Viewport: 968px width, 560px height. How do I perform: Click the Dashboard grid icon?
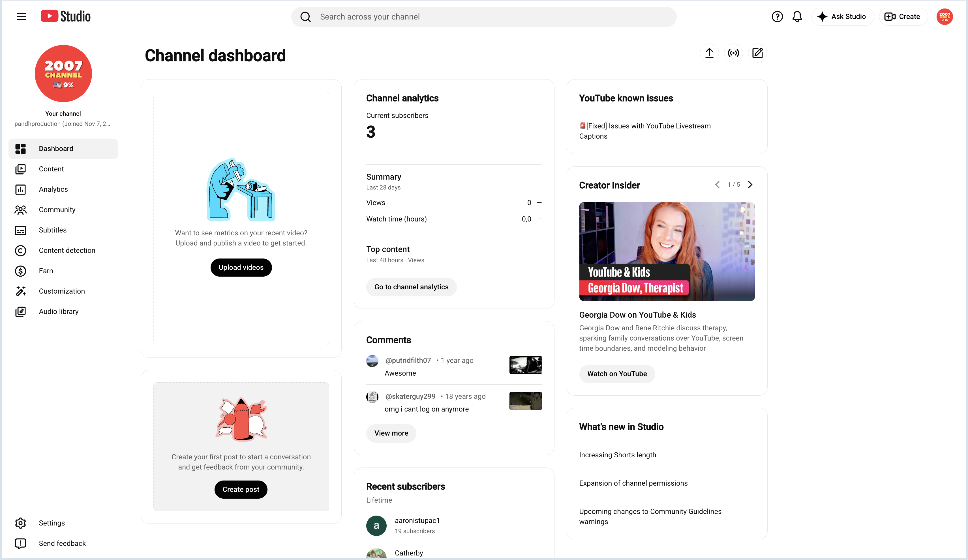click(20, 148)
